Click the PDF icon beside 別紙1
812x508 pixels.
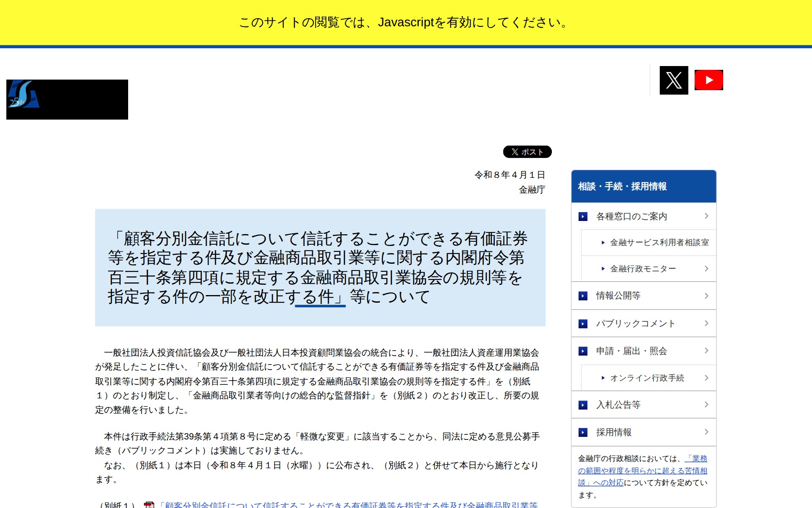[149, 505]
